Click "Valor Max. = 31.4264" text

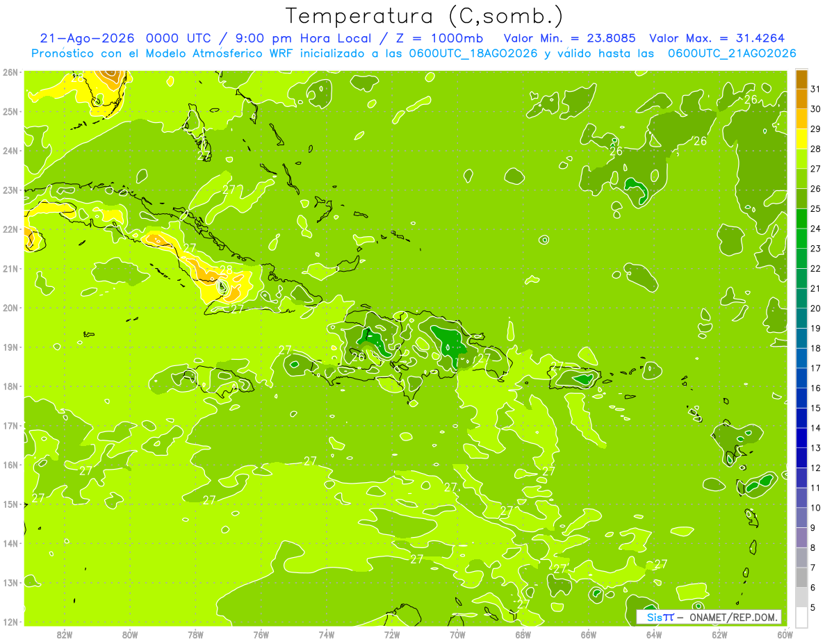(x=717, y=38)
